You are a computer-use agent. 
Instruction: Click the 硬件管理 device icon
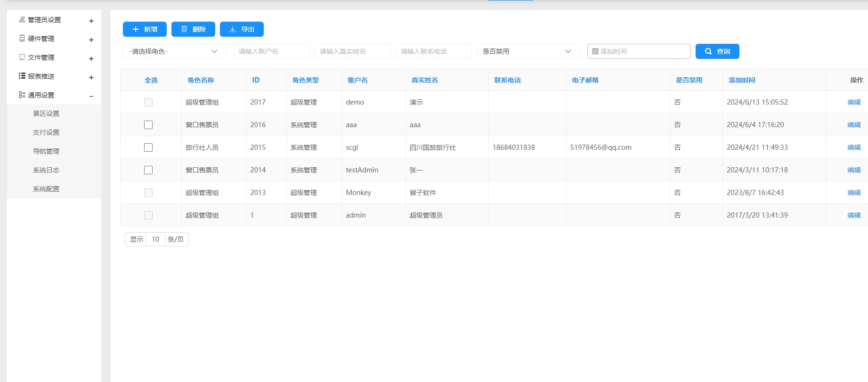pyautogui.click(x=22, y=38)
